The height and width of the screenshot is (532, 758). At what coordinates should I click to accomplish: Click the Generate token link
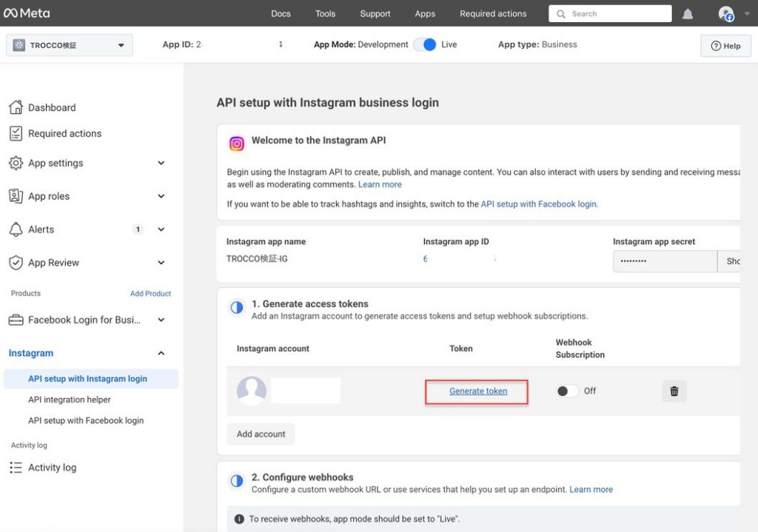478,391
